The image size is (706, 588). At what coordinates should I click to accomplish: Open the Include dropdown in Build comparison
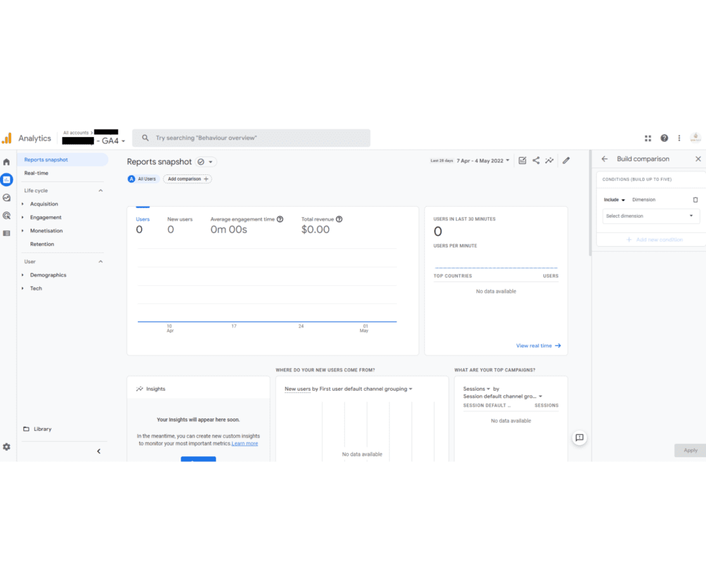coord(614,199)
